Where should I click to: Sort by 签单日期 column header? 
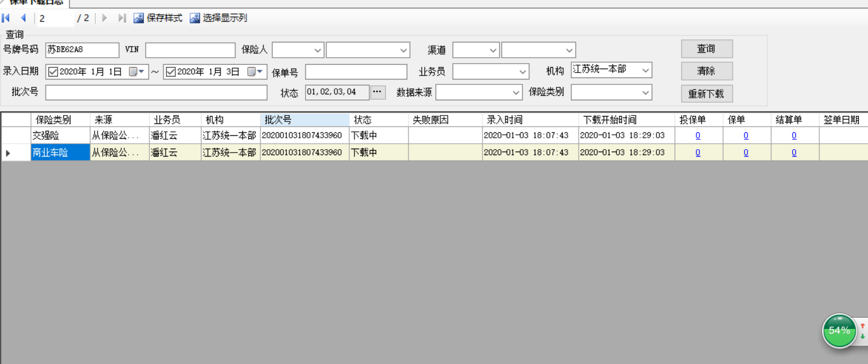843,120
